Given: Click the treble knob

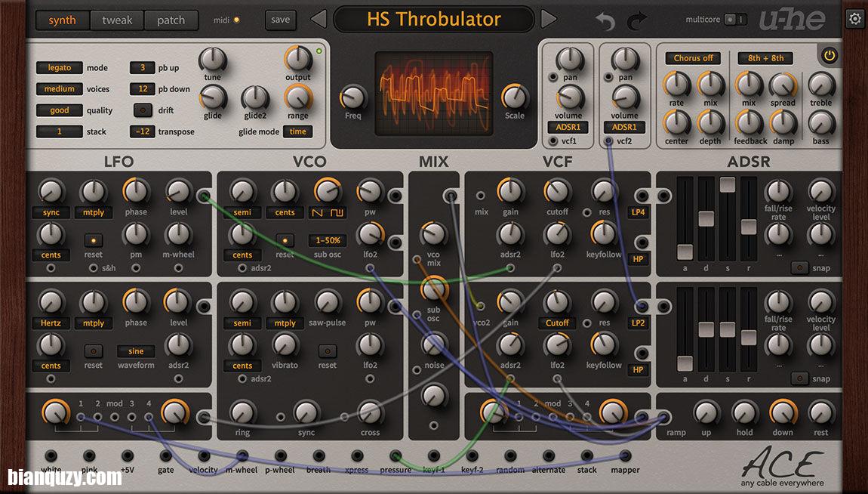Looking at the screenshot, I should pyautogui.click(x=821, y=84).
